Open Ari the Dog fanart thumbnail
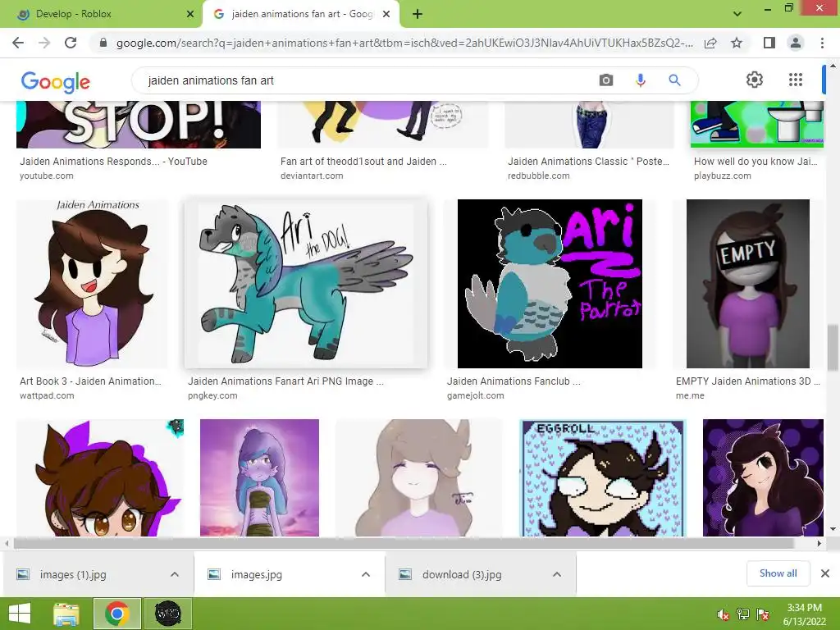This screenshot has width=840, height=630. [x=306, y=283]
